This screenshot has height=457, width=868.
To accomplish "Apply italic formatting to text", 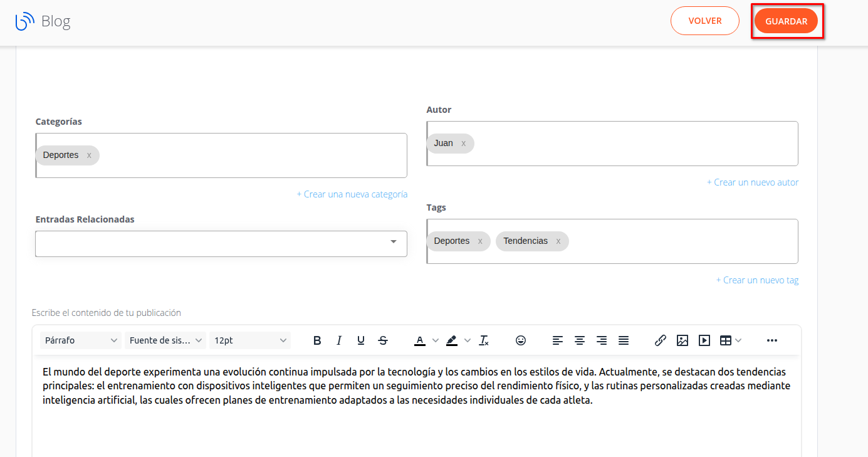I will [x=339, y=340].
